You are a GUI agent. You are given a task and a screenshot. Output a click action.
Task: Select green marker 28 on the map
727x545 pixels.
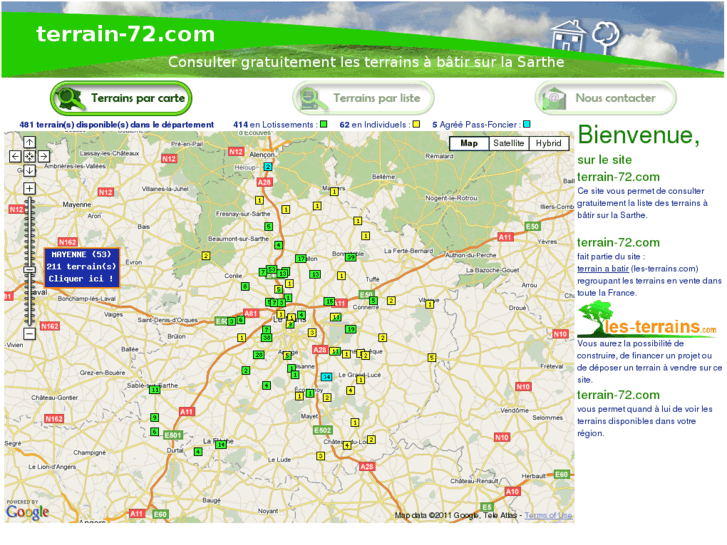click(258, 355)
